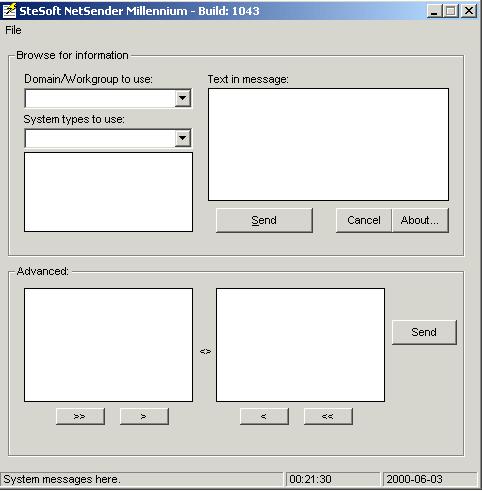482x491 pixels.
Task: Click the System messages status bar panel
Action: (141, 479)
